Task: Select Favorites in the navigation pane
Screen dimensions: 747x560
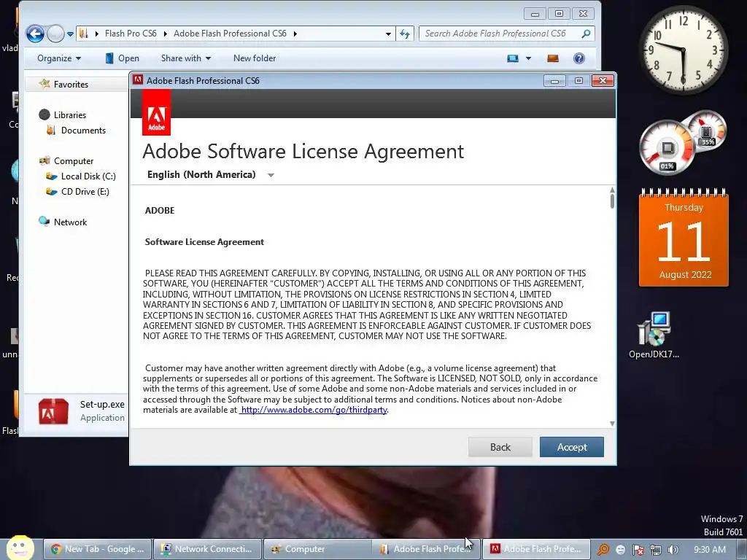Action: [71, 85]
